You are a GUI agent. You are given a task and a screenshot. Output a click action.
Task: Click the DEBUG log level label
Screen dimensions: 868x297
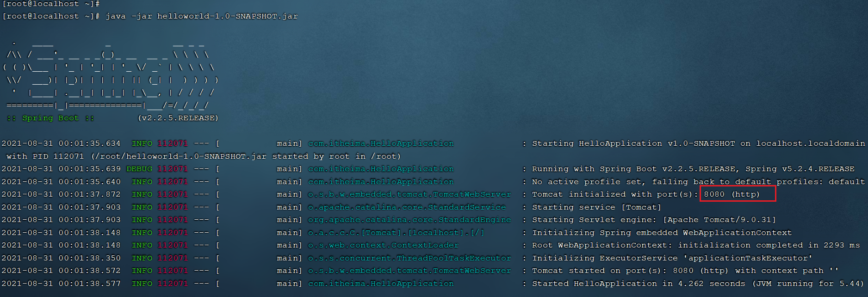pos(139,169)
